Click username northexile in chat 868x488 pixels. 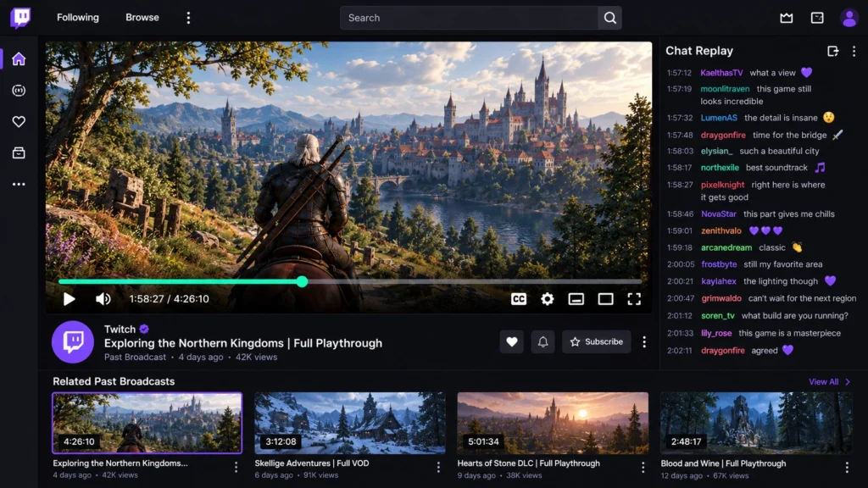coord(720,168)
